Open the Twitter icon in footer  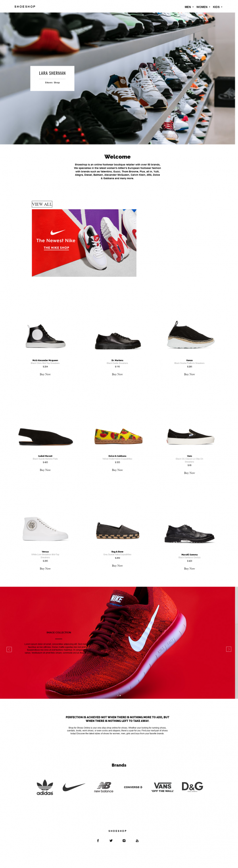coord(111,840)
